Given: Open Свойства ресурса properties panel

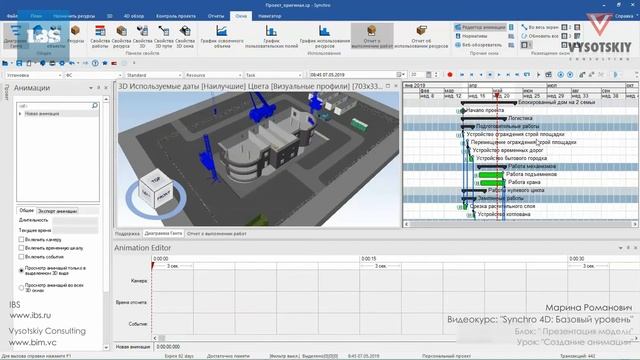Looking at the screenshot, I should click(x=121, y=37).
